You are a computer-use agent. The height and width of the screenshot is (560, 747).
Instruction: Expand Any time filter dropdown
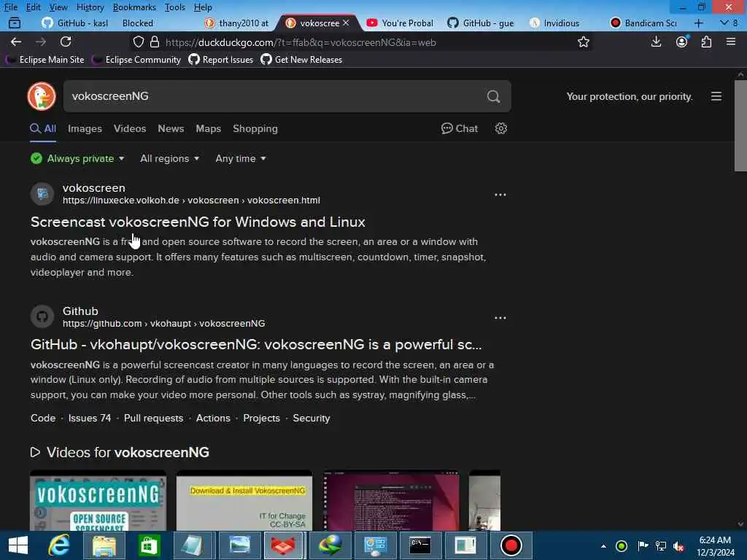tap(241, 158)
